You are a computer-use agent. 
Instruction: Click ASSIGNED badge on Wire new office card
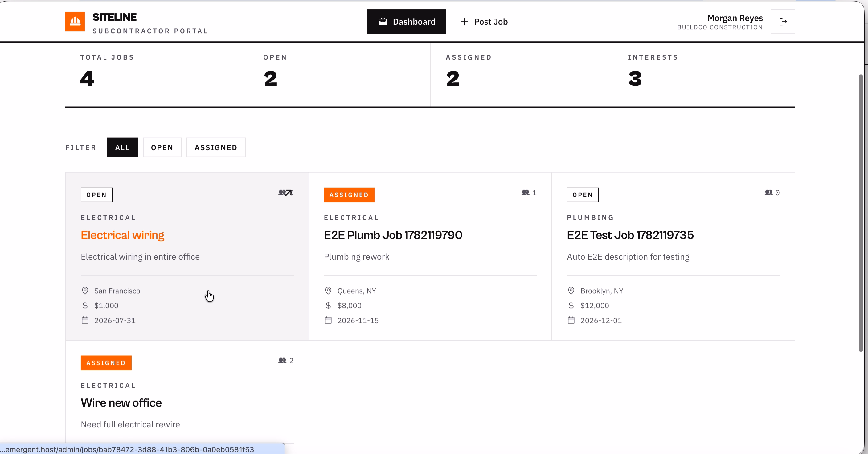(x=106, y=363)
